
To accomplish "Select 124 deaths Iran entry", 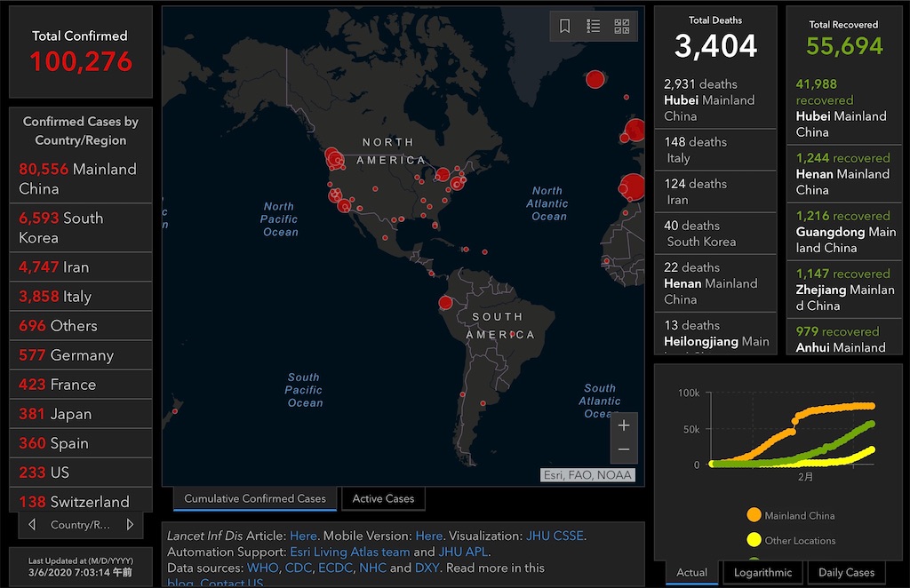I will pyautogui.click(x=715, y=192).
